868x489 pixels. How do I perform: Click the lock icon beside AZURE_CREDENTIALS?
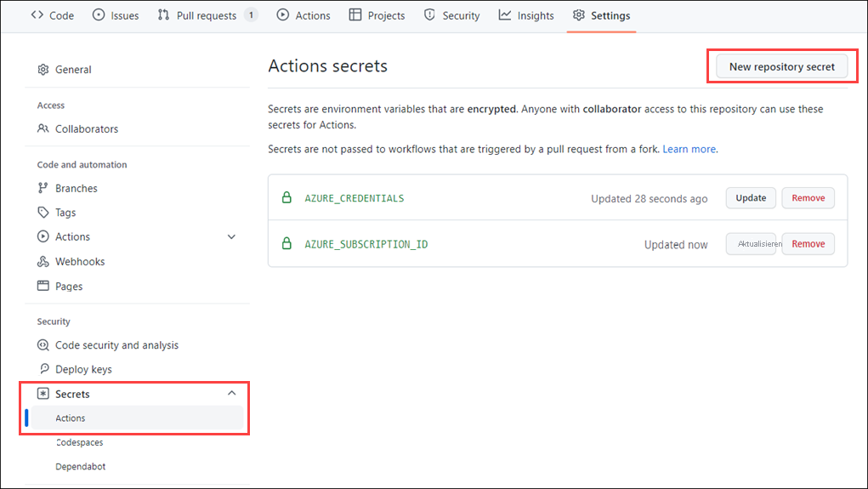pos(286,197)
